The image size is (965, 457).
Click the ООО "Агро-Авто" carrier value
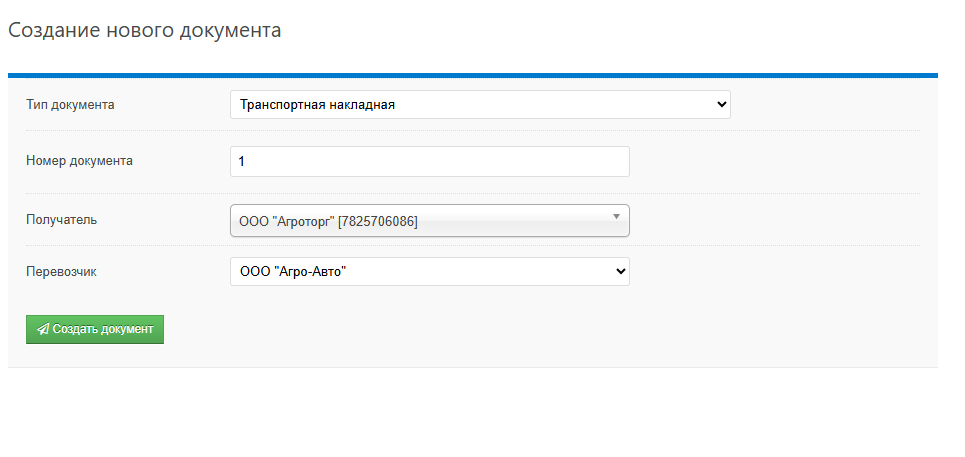click(x=293, y=271)
